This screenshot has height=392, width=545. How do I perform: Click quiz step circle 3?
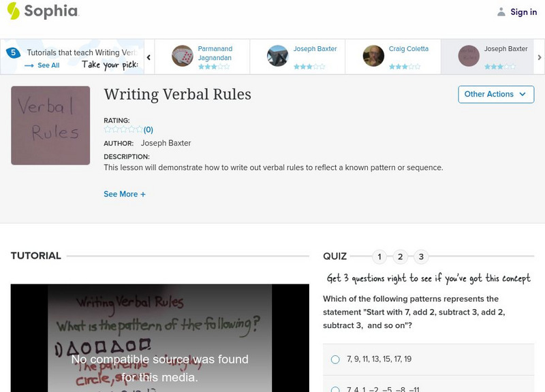pos(421,257)
